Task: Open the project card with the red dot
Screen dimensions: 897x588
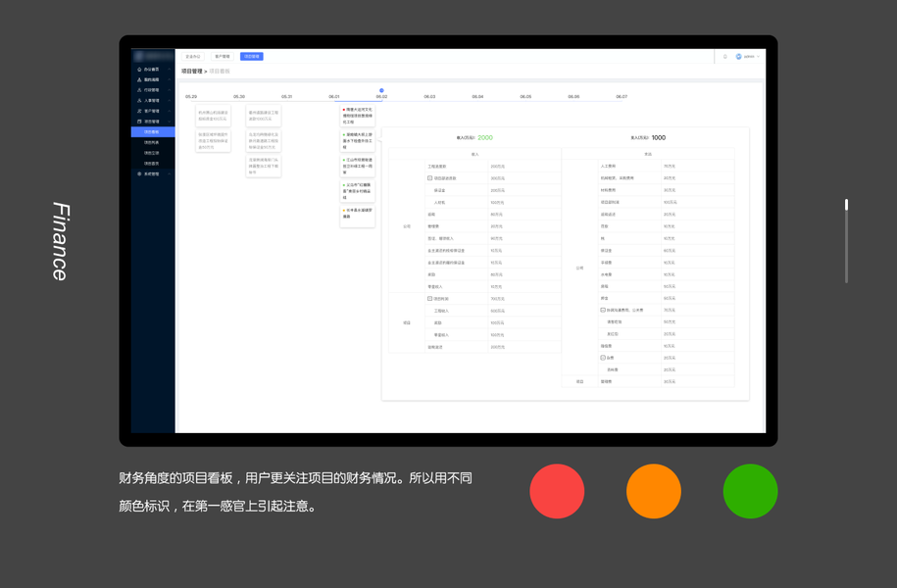Action: click(x=358, y=116)
